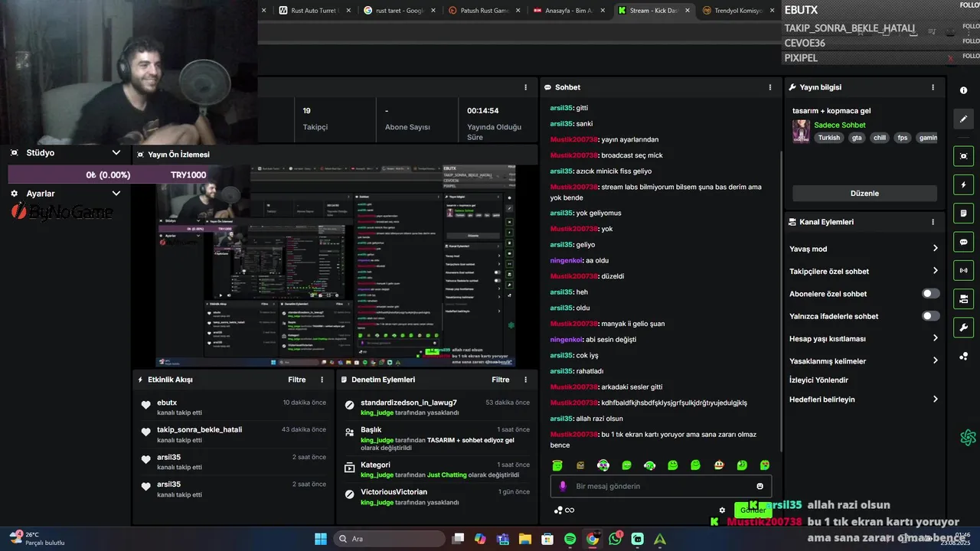Open the emoji picker in the chat input
This screenshot has width=980, height=551.
759,486
